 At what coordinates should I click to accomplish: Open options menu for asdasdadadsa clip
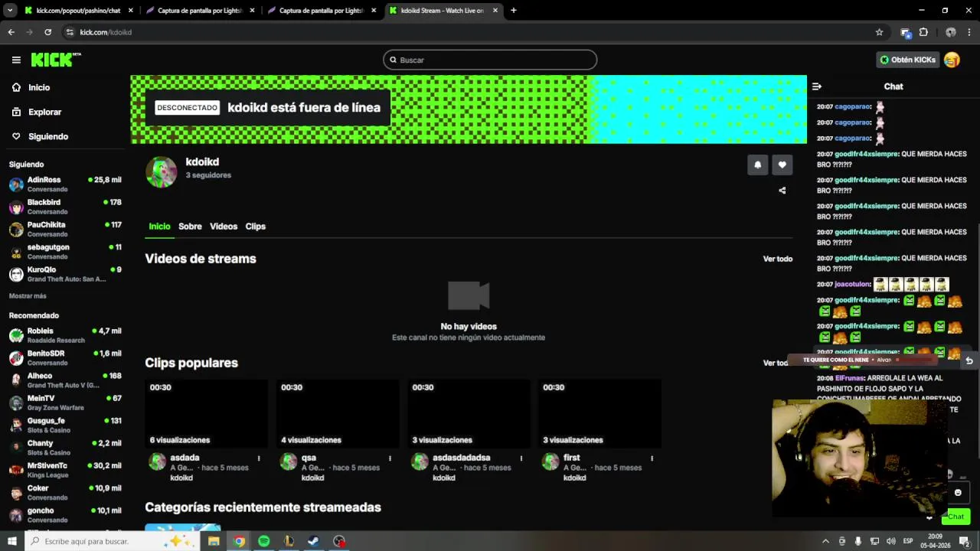tap(521, 458)
